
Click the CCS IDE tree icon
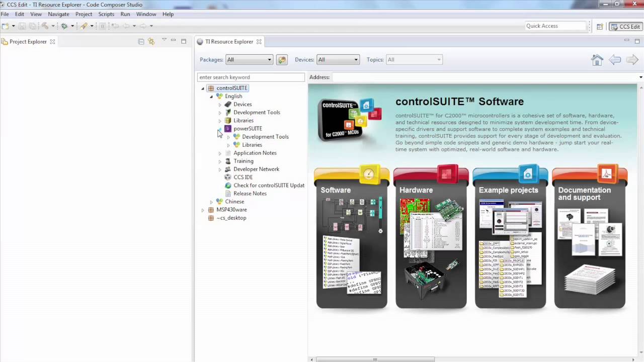pos(228,177)
